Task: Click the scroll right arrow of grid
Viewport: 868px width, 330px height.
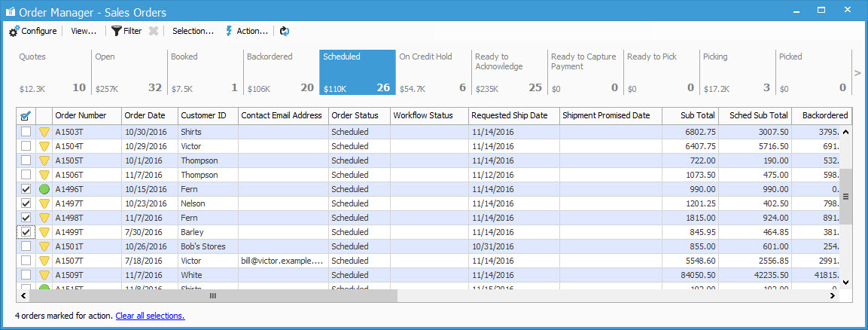Action: (832, 296)
